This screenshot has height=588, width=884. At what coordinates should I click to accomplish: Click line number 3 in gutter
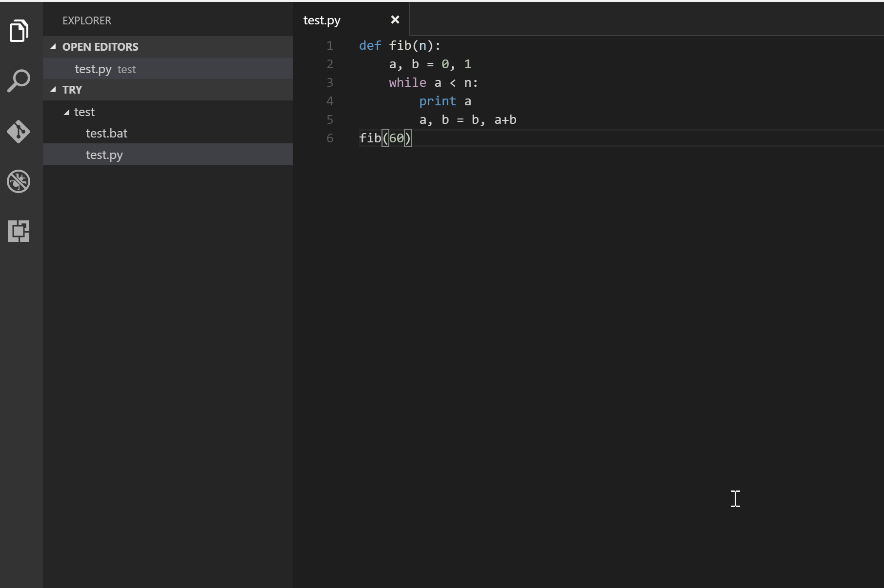[x=330, y=82]
